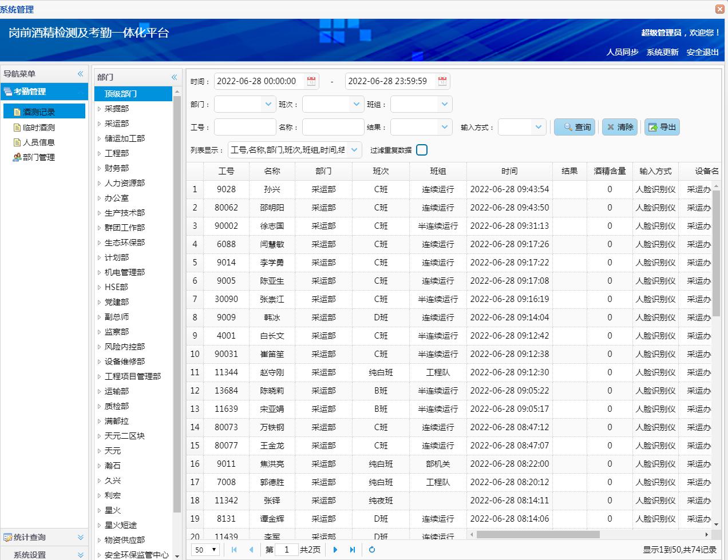Jump to the last page
Image resolution: width=728 pixels, height=560 pixels.
(353, 550)
